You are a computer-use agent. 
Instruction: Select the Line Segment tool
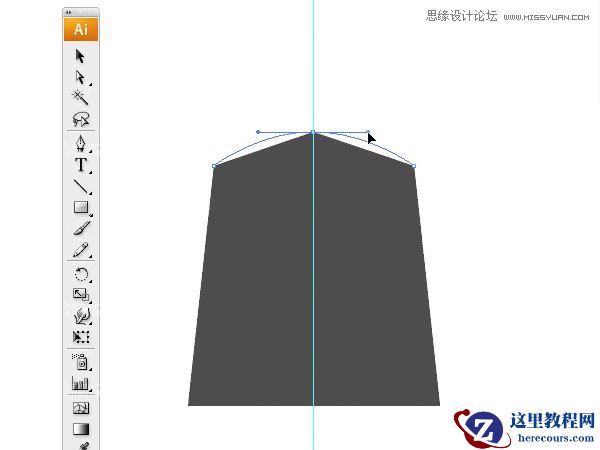81,187
